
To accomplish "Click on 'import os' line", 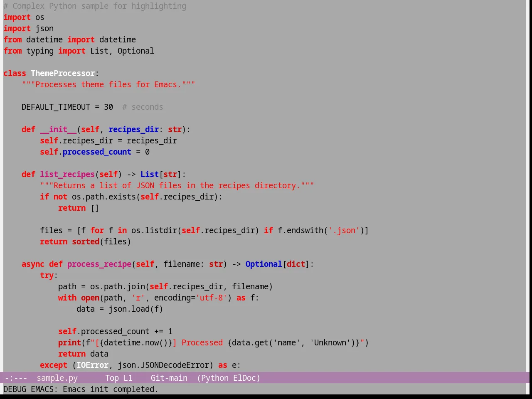I will [24, 17].
